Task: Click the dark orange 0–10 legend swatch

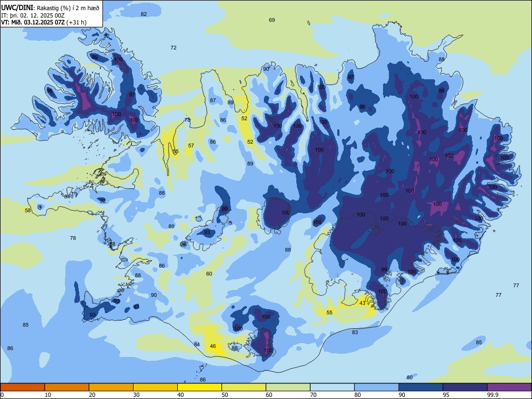Action: click(x=22, y=387)
